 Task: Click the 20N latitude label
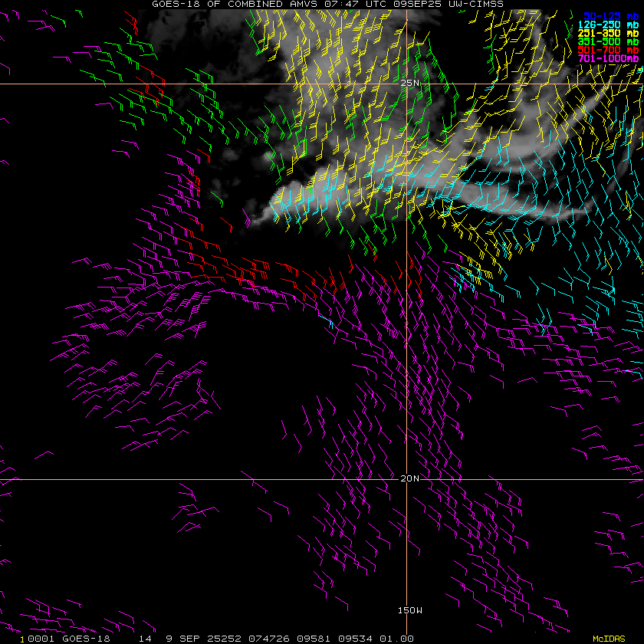[x=410, y=479]
